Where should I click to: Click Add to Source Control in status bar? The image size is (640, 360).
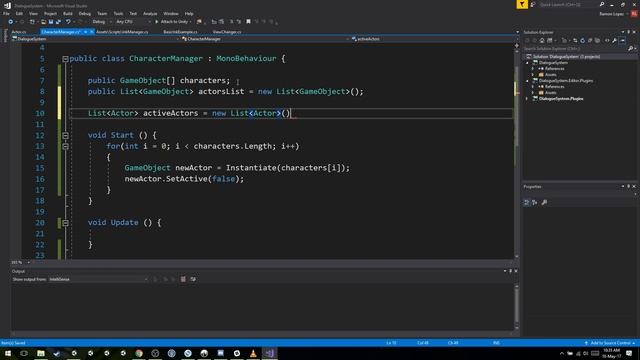coord(610,343)
